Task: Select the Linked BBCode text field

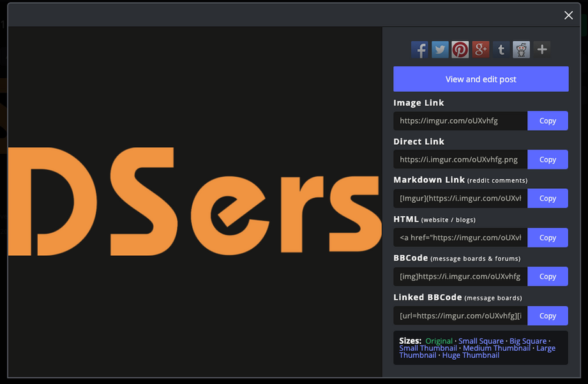Action: pyautogui.click(x=460, y=316)
